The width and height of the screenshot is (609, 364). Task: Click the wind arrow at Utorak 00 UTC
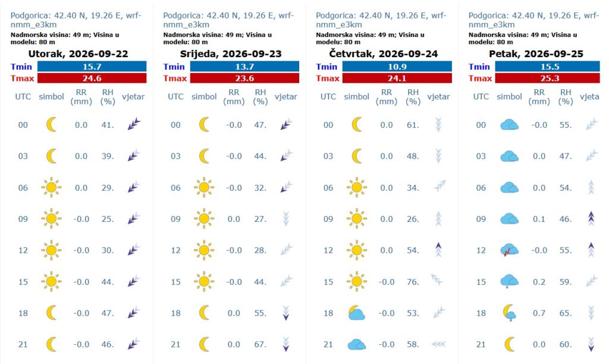click(134, 125)
